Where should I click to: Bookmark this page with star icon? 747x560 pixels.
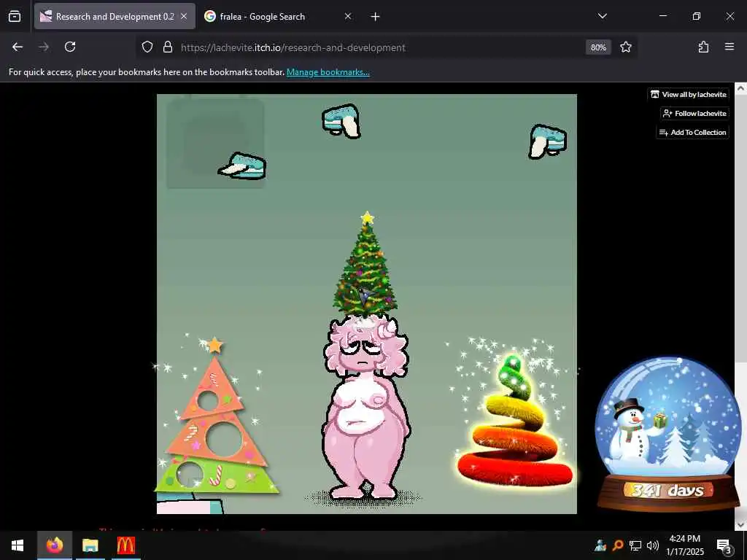626,47
